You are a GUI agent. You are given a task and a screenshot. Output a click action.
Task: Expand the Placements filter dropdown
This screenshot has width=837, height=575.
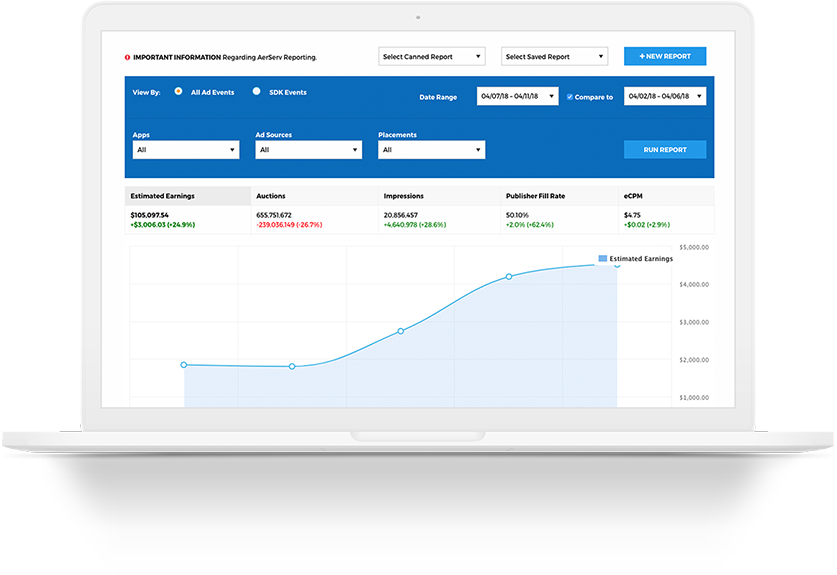click(x=431, y=150)
